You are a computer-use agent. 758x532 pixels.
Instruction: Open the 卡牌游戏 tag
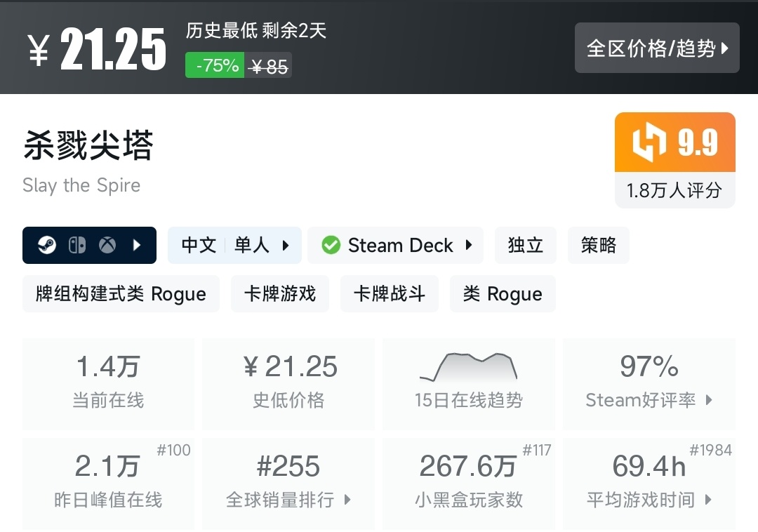click(x=280, y=293)
